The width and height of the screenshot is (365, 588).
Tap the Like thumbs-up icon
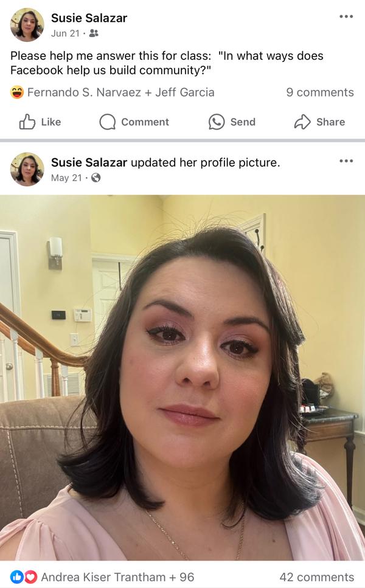tap(27, 122)
